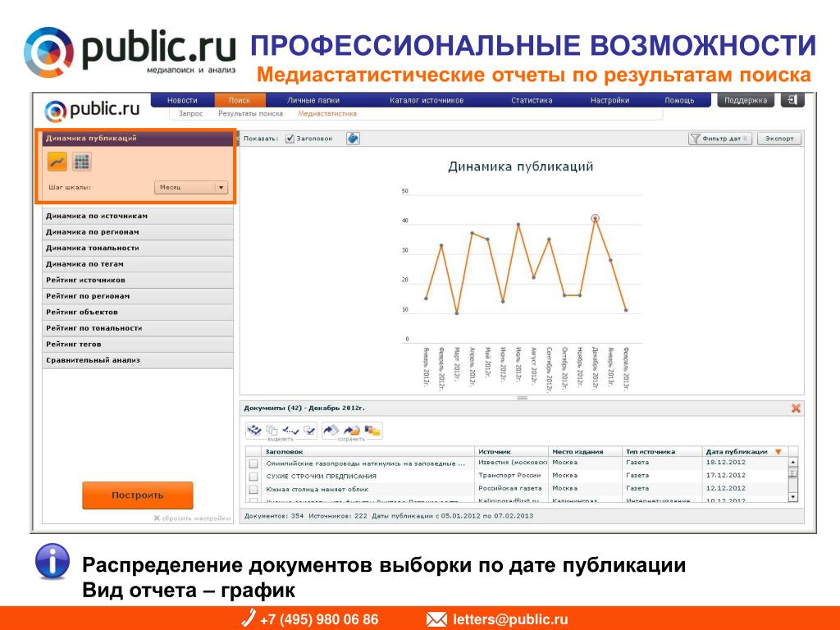Open the Настройки tab
This screenshot has height=630, width=840.
pyautogui.click(x=609, y=100)
